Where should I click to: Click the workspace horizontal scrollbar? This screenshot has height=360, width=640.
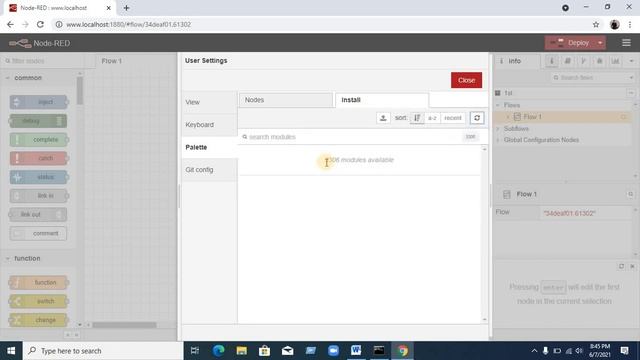coord(124,325)
